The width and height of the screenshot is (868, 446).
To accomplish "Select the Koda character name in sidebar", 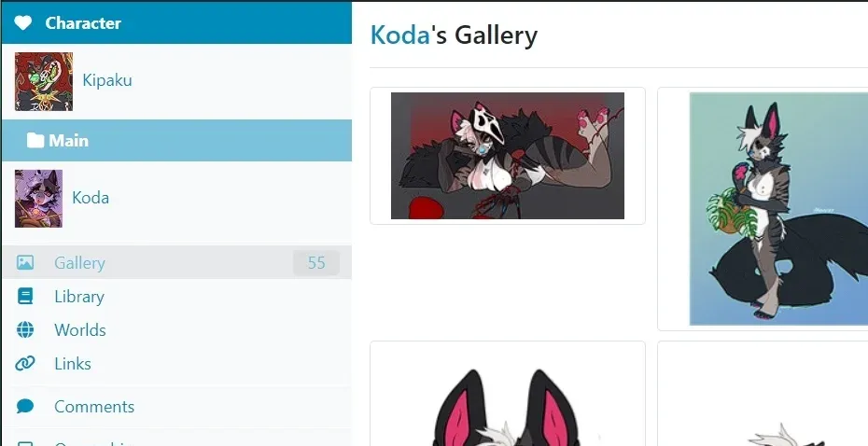I will (91, 198).
